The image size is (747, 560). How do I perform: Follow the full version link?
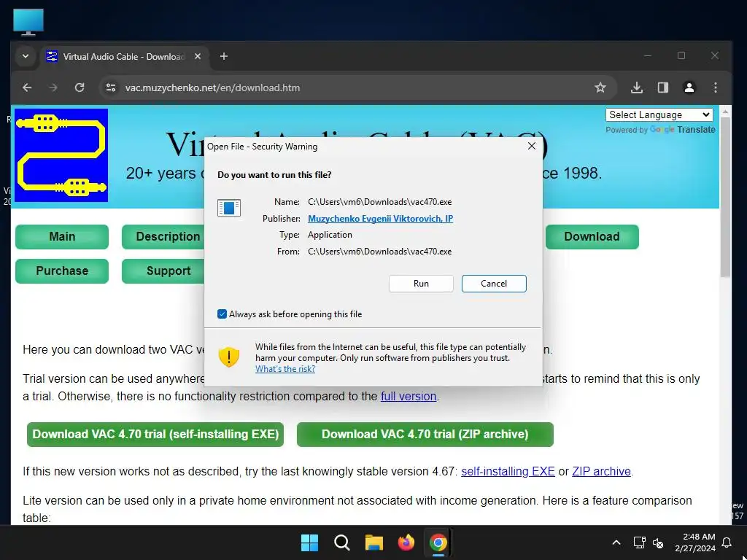pos(409,396)
